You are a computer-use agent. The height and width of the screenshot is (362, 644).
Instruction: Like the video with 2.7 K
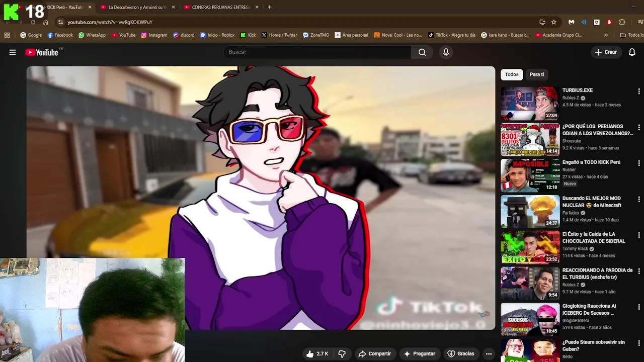pos(317,354)
